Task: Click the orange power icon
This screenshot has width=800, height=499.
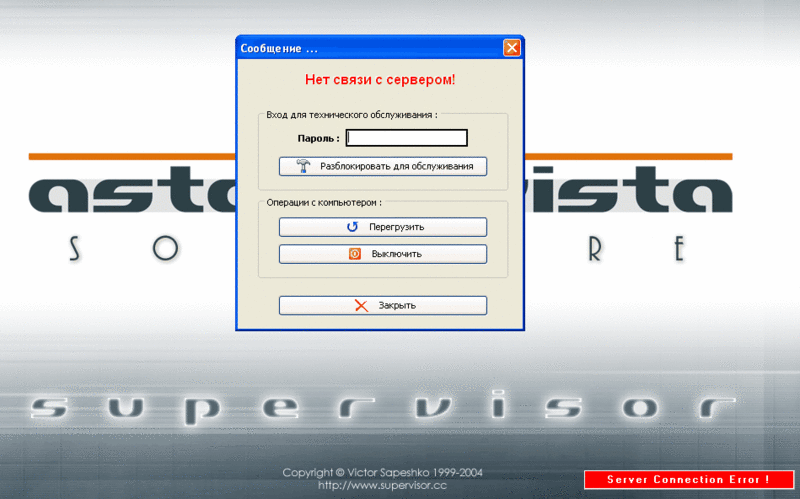Action: coord(355,254)
